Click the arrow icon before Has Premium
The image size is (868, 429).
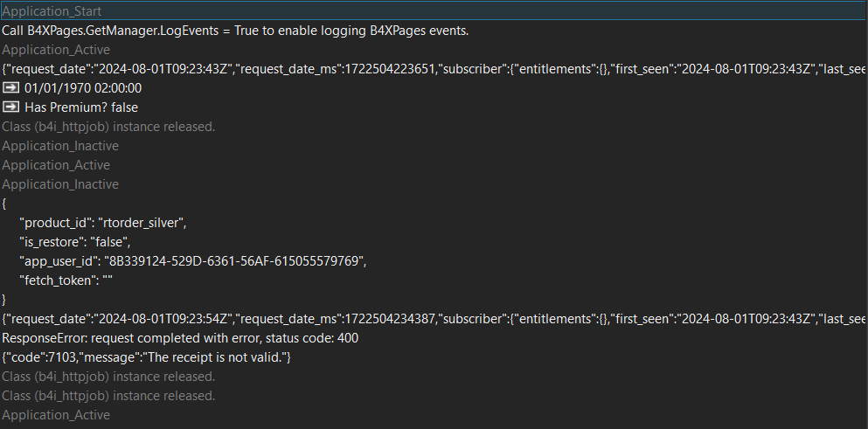point(11,107)
